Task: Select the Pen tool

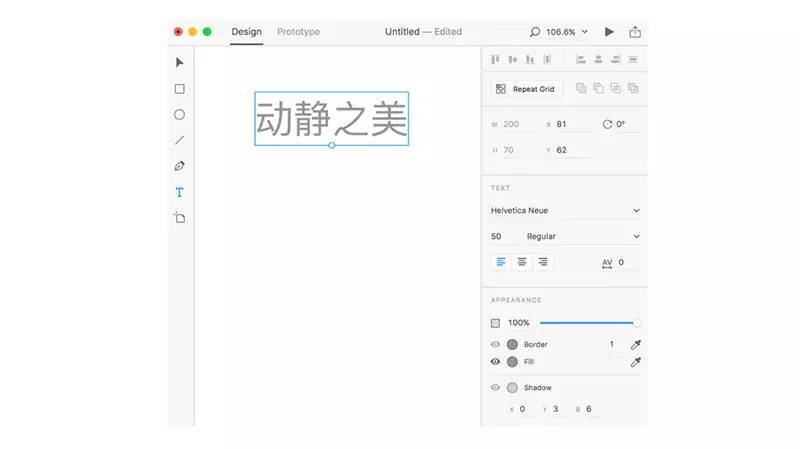Action: 180,166
